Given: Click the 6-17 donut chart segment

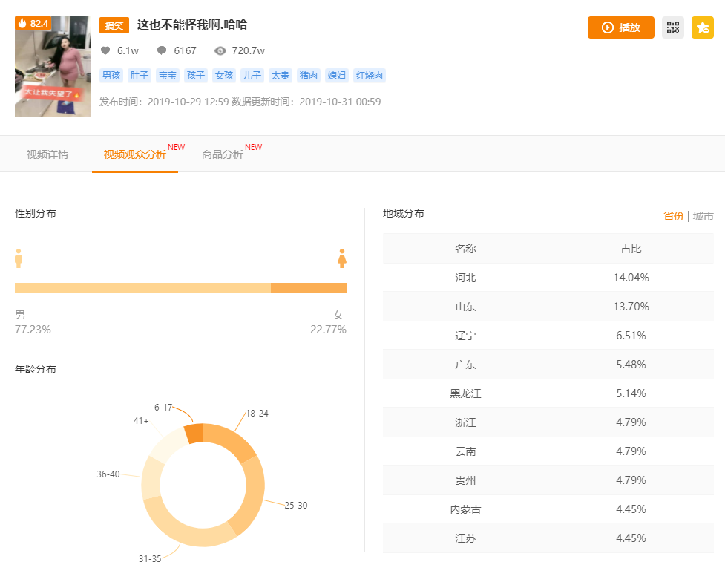Looking at the screenshot, I should pyautogui.click(x=194, y=434).
